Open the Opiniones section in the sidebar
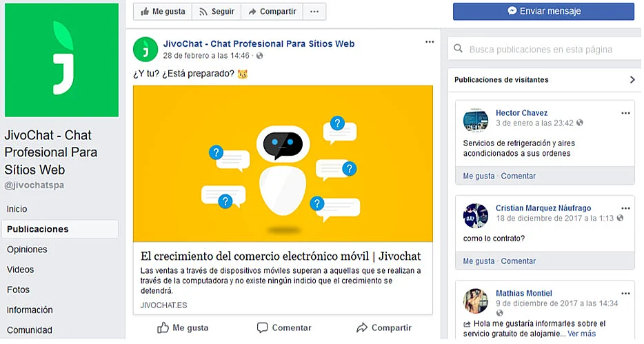 (x=27, y=249)
